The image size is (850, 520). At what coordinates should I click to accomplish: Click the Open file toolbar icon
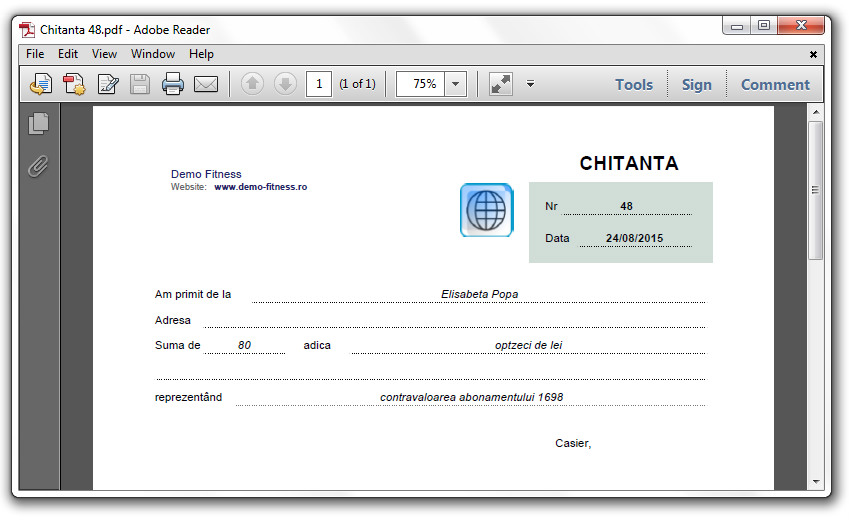pyautogui.click(x=40, y=84)
